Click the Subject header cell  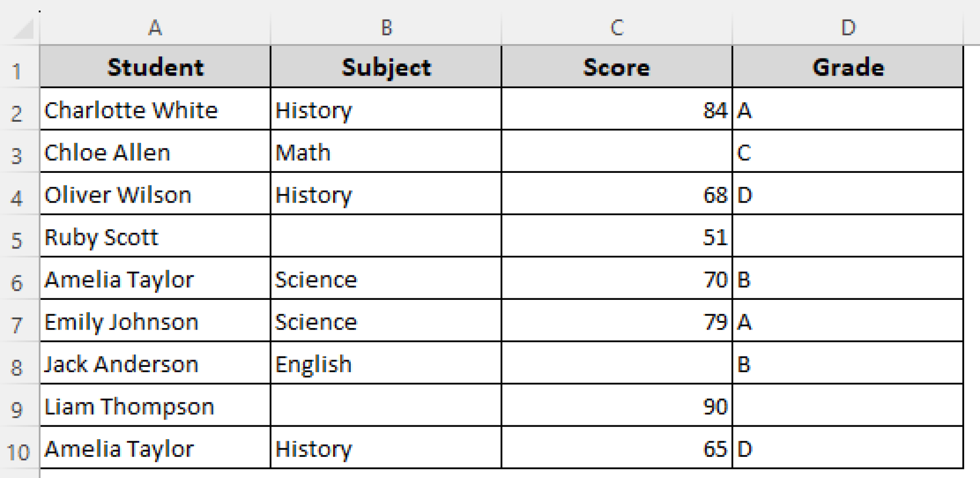click(x=386, y=67)
